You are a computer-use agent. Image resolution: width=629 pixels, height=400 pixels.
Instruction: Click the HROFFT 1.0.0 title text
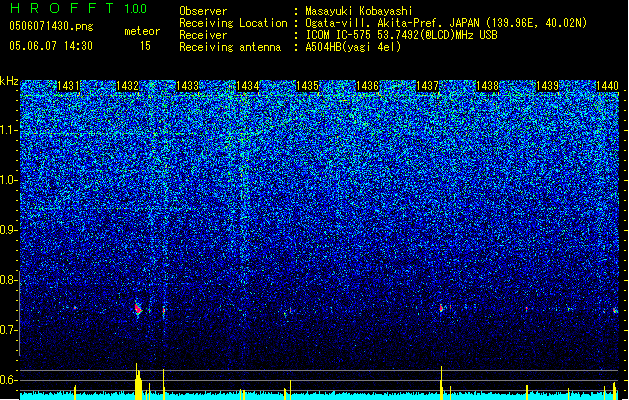point(79,8)
